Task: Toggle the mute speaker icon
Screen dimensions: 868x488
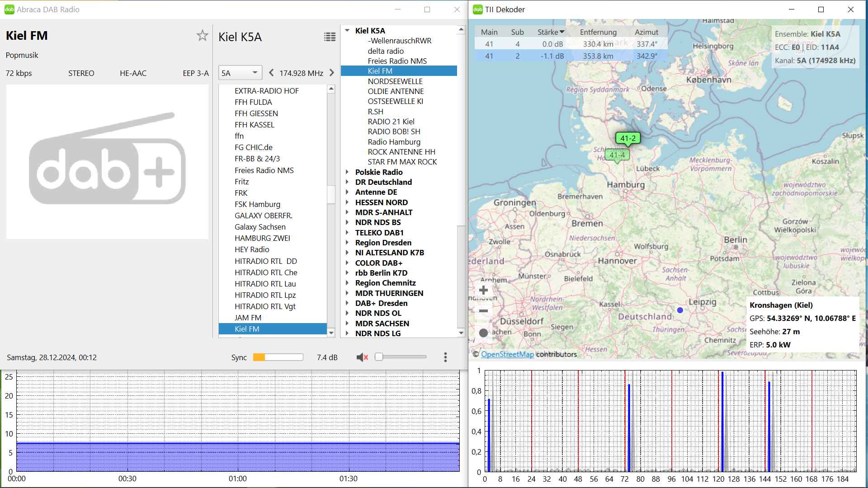Action: pos(362,357)
